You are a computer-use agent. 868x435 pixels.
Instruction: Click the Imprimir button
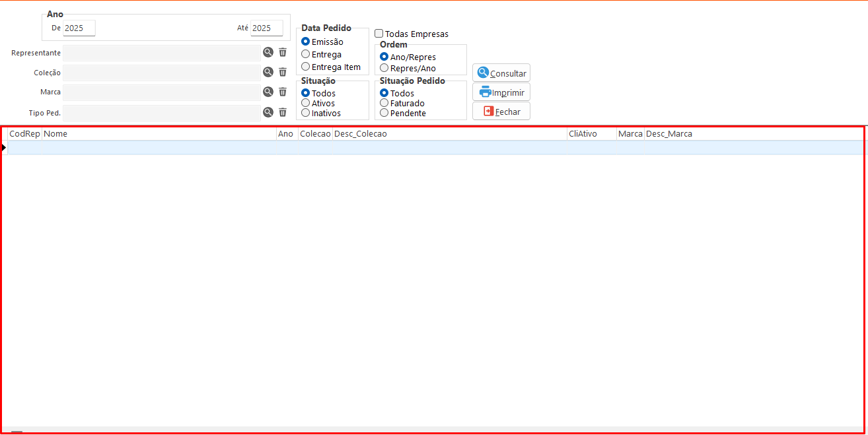click(x=501, y=92)
